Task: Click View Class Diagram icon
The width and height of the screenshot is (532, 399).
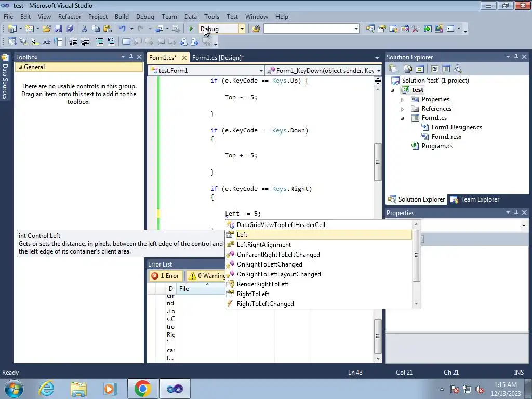Action: [x=458, y=69]
